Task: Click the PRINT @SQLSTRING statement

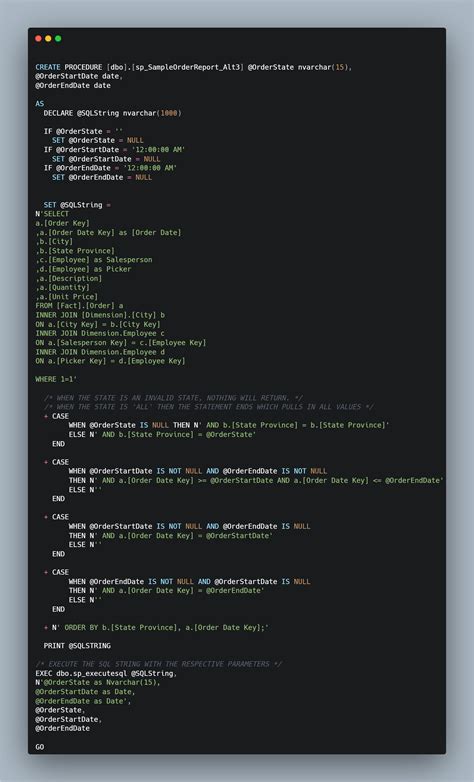Action: pos(77,646)
